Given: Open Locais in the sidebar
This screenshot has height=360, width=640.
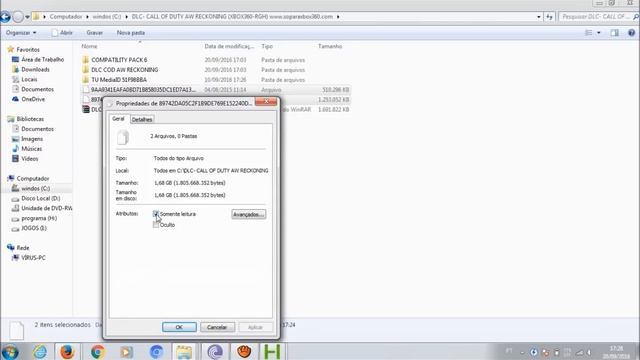Looking at the screenshot, I should pyautogui.click(x=29, y=79).
